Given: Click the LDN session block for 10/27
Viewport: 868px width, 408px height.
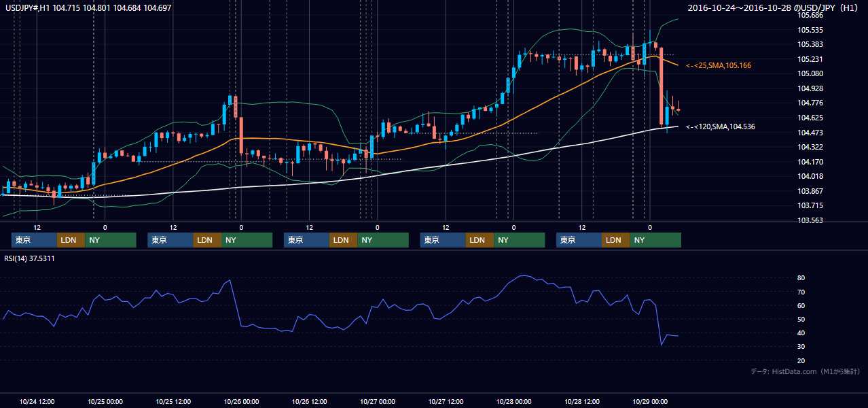Looking at the screenshot, I should point(480,240).
